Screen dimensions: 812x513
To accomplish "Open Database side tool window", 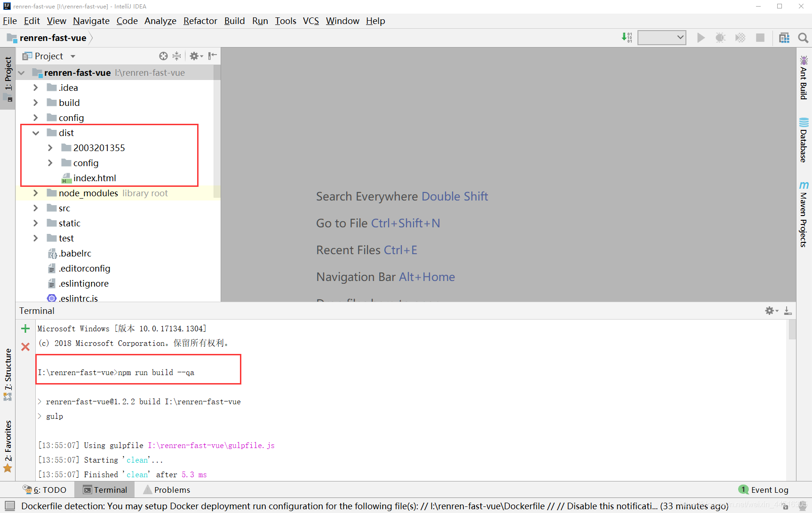I will click(x=804, y=140).
